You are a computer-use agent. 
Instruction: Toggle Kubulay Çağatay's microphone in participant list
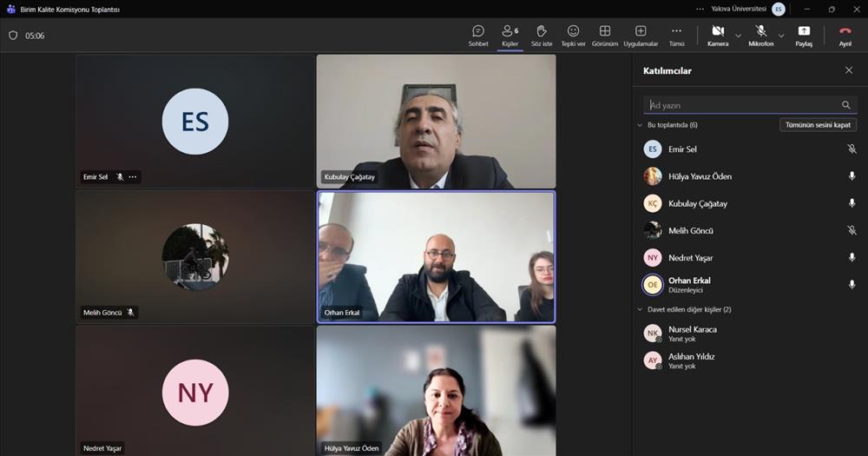(852, 203)
